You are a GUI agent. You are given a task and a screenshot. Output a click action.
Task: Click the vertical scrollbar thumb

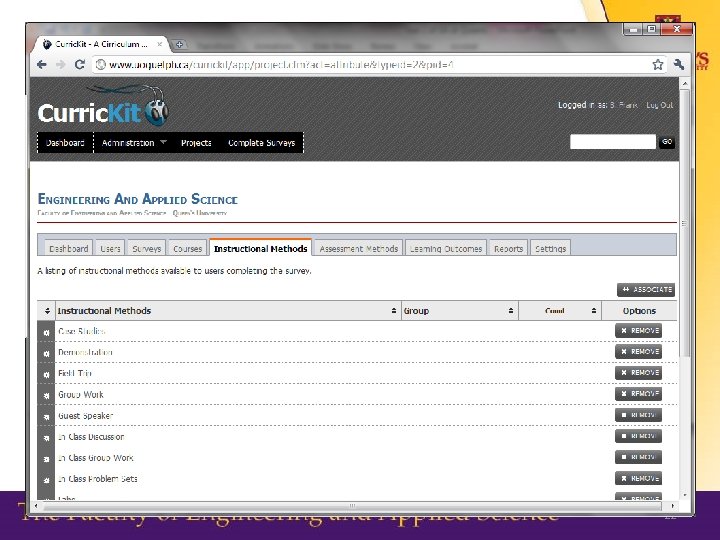coord(684,224)
